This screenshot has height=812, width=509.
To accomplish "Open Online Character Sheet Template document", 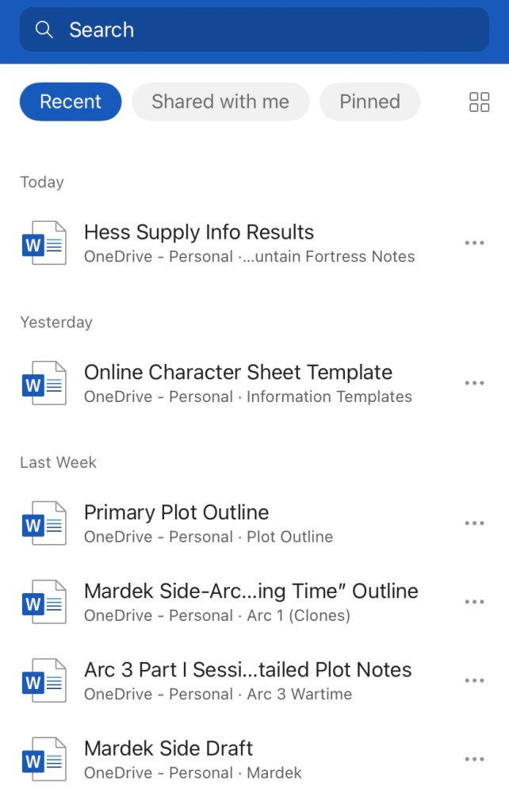I will [x=238, y=373].
